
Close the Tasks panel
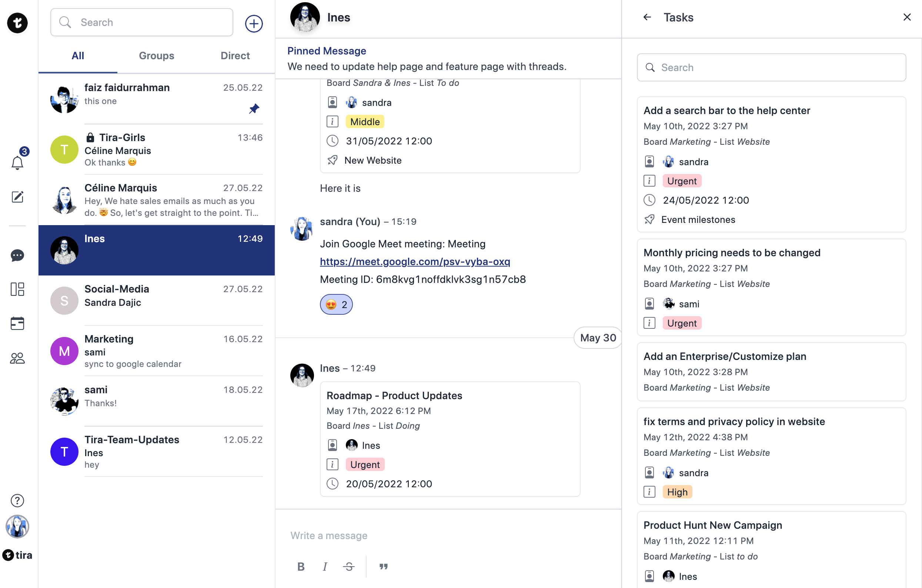(907, 17)
